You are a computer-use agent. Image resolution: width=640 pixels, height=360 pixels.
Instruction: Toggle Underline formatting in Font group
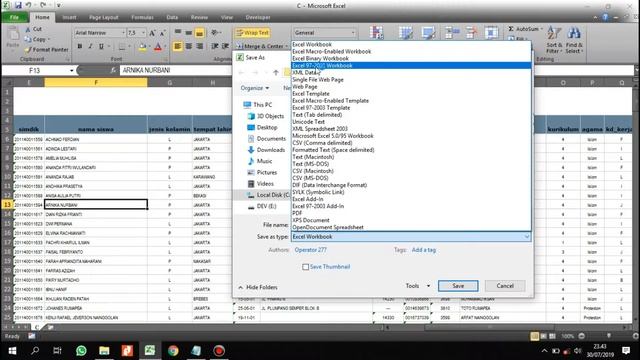point(101,47)
